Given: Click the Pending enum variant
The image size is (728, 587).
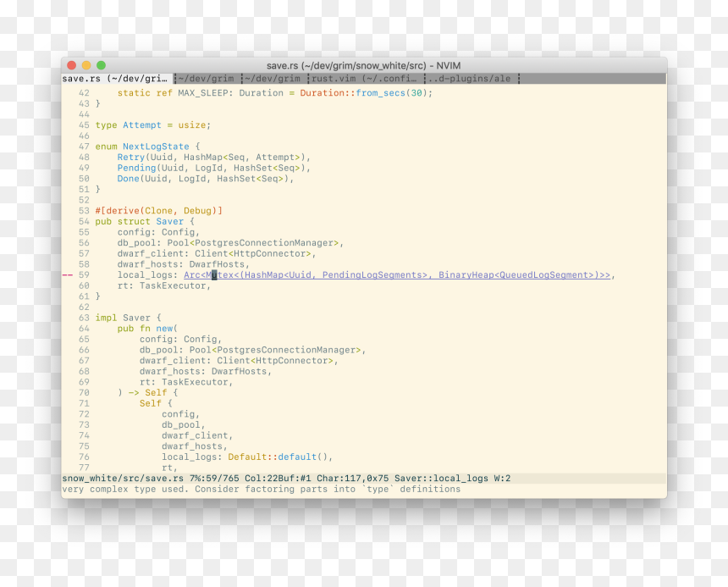Looking at the screenshot, I should tap(136, 168).
